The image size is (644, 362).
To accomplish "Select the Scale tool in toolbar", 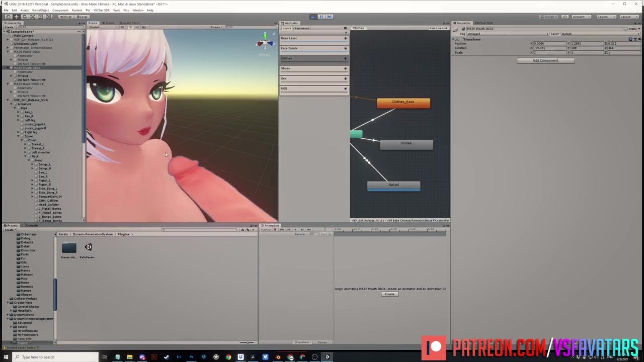I will pyautogui.click(x=32, y=17).
